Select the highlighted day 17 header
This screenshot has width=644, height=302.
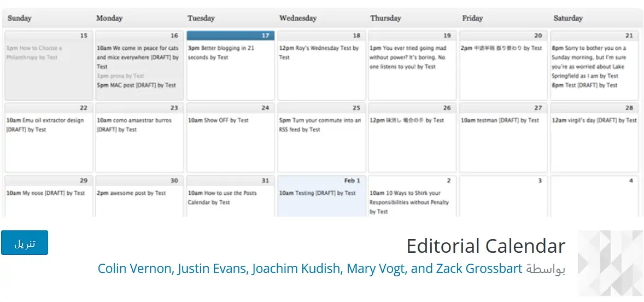pos(230,36)
